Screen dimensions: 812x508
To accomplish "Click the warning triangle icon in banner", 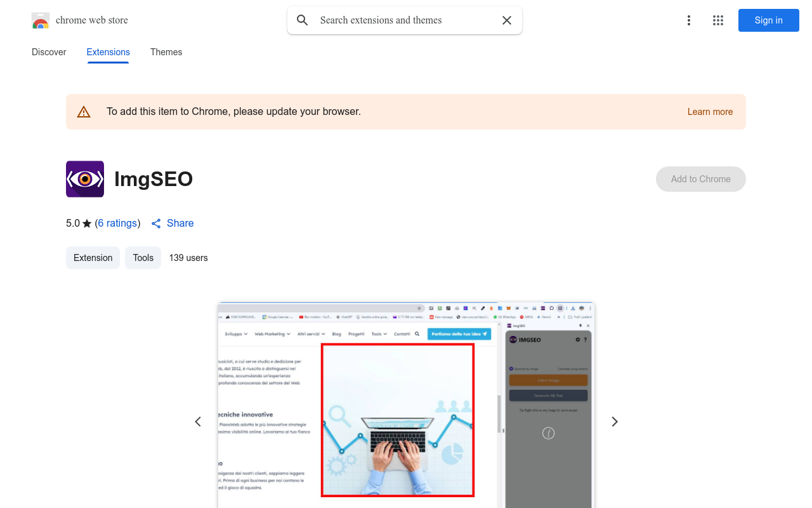I will (x=84, y=112).
